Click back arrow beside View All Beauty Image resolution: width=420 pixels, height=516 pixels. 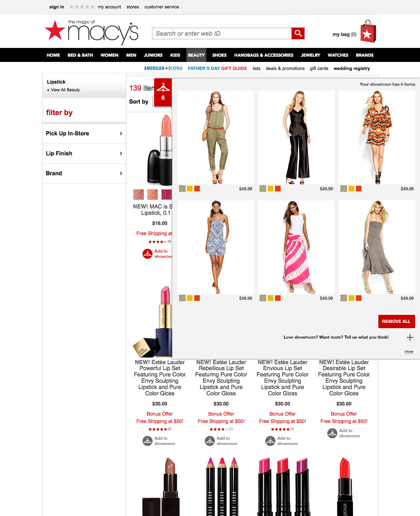tap(48, 90)
